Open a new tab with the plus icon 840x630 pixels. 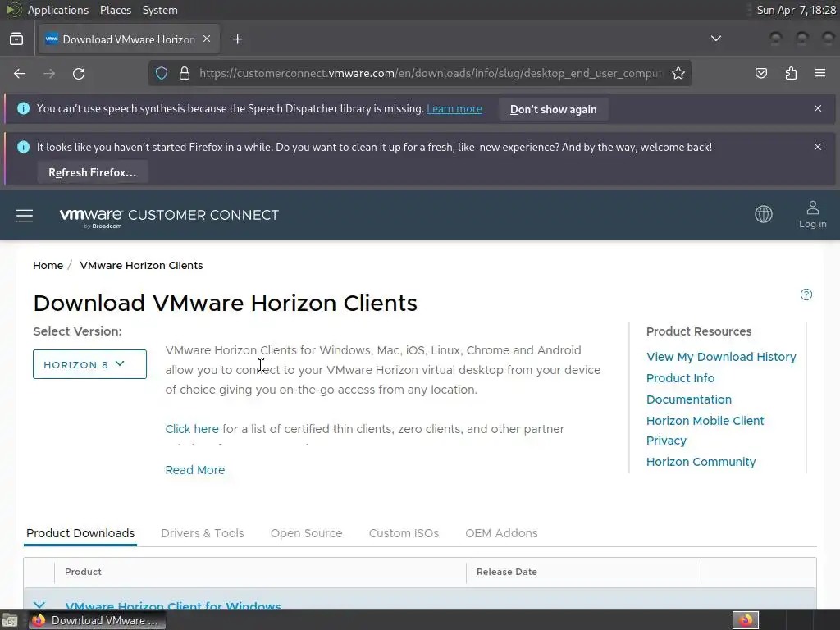[237, 39]
